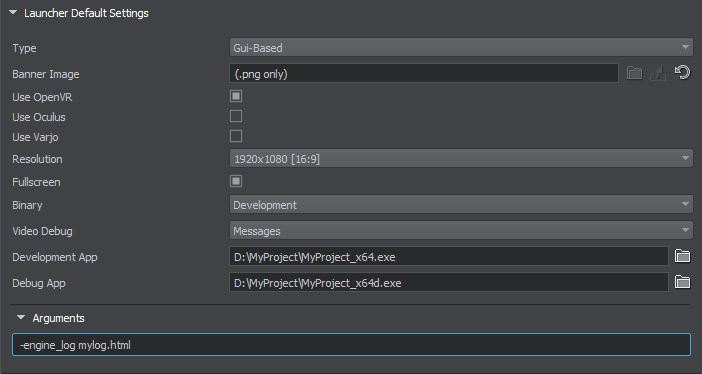Collapse the Launcher Default Settings section
Viewport: 702px width, 374px height.
tap(13, 13)
